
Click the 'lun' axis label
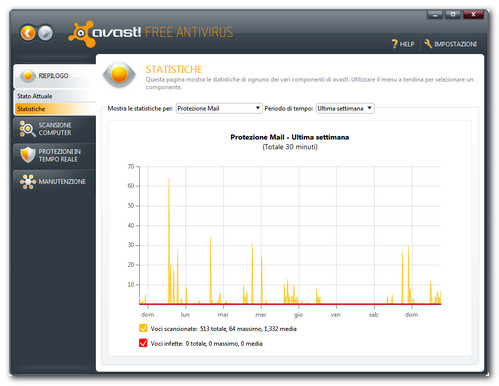pyautogui.click(x=185, y=315)
